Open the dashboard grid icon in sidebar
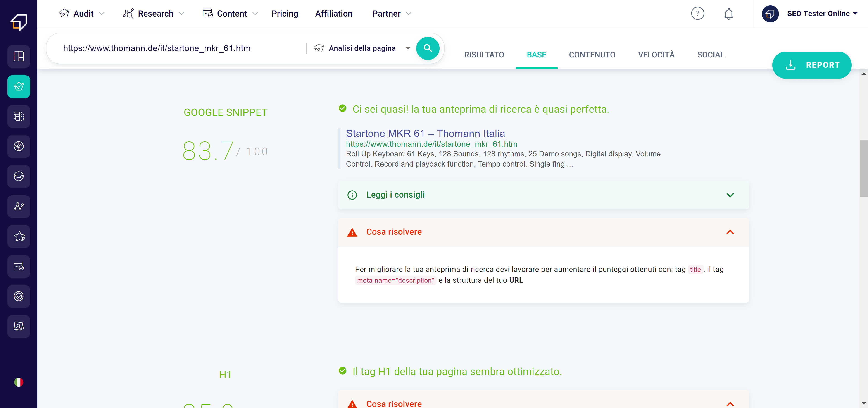The height and width of the screenshot is (408, 868). click(x=19, y=56)
